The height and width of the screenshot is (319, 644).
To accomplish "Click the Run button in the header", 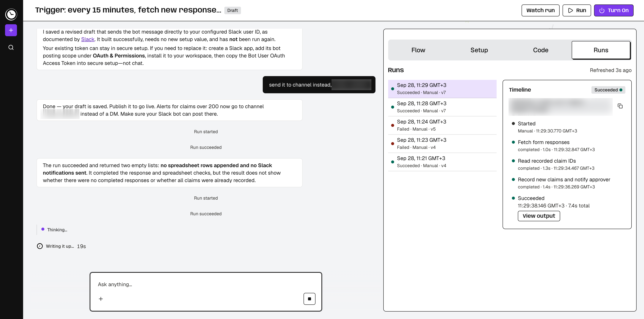I will pyautogui.click(x=577, y=10).
